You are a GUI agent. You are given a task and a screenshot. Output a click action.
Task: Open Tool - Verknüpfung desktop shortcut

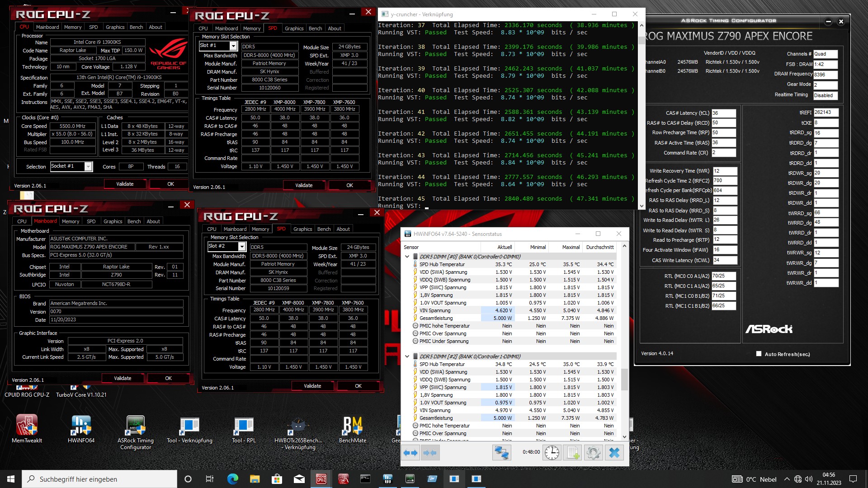(x=189, y=429)
